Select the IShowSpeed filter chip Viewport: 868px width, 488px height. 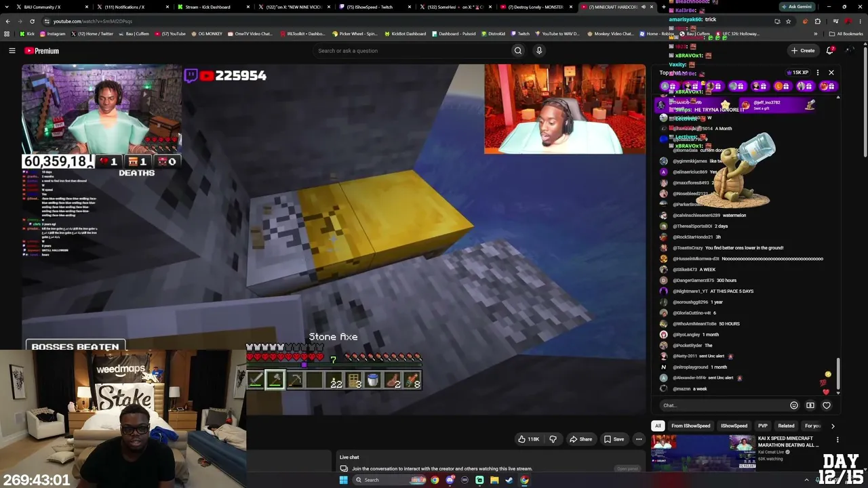click(734, 426)
